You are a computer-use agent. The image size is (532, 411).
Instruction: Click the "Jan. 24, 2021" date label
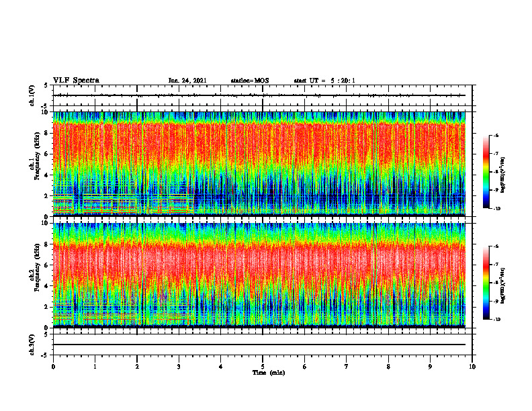[187, 81]
